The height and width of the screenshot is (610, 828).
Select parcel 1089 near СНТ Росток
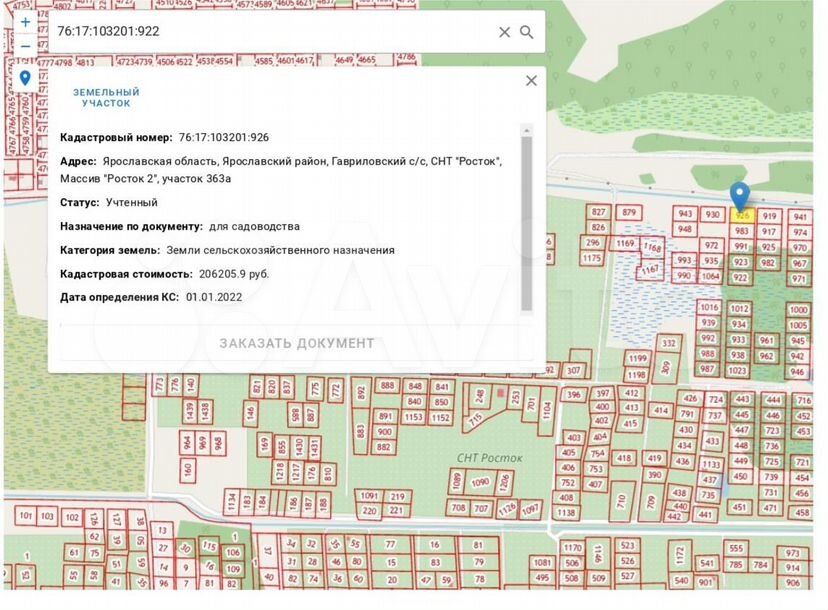coord(456,483)
